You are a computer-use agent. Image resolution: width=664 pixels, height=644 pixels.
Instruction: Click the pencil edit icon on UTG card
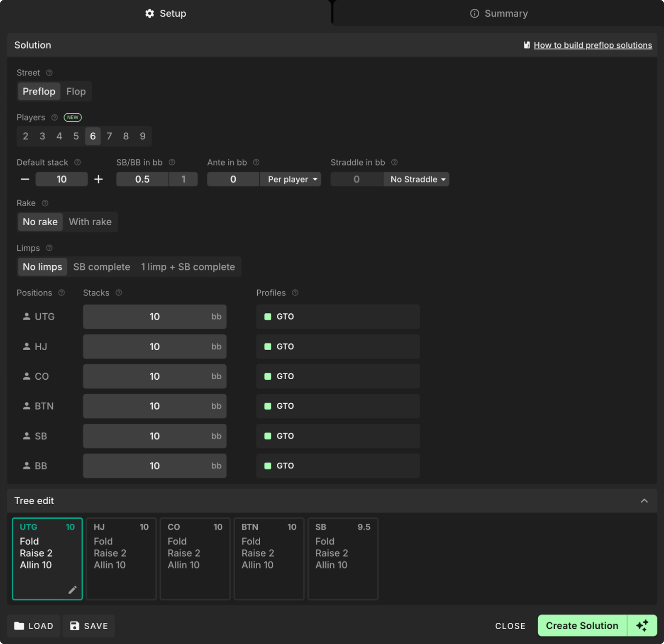[x=73, y=590]
